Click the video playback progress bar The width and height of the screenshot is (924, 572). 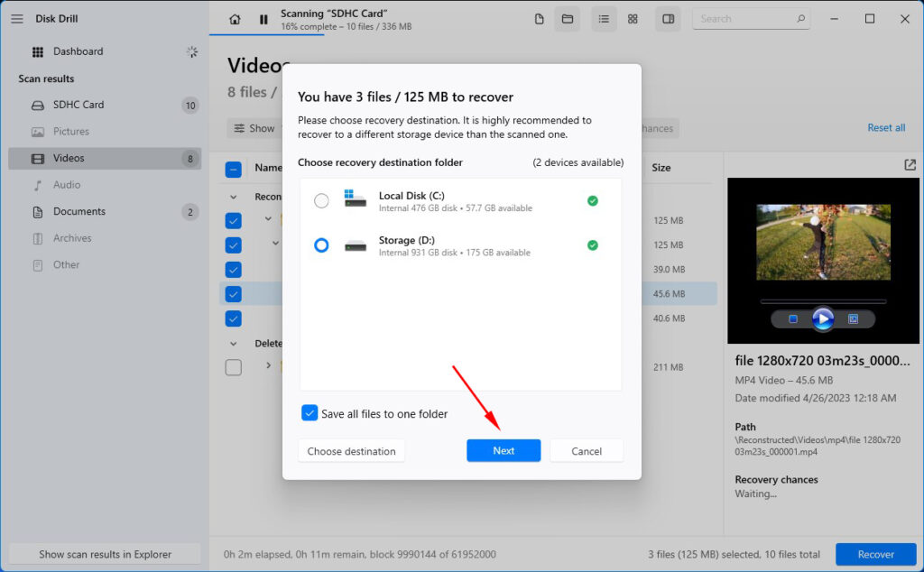click(822, 300)
